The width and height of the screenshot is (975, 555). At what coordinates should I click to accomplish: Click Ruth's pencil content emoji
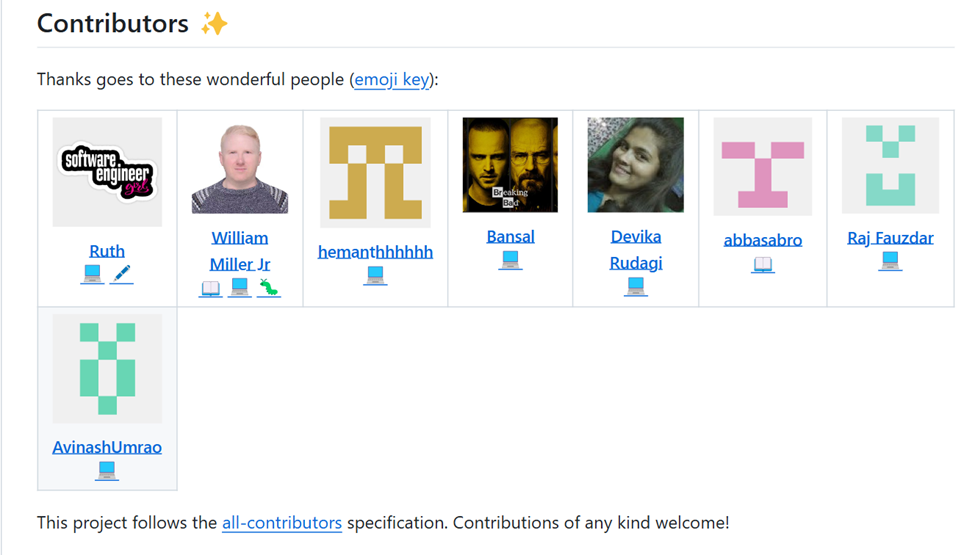coord(121,274)
